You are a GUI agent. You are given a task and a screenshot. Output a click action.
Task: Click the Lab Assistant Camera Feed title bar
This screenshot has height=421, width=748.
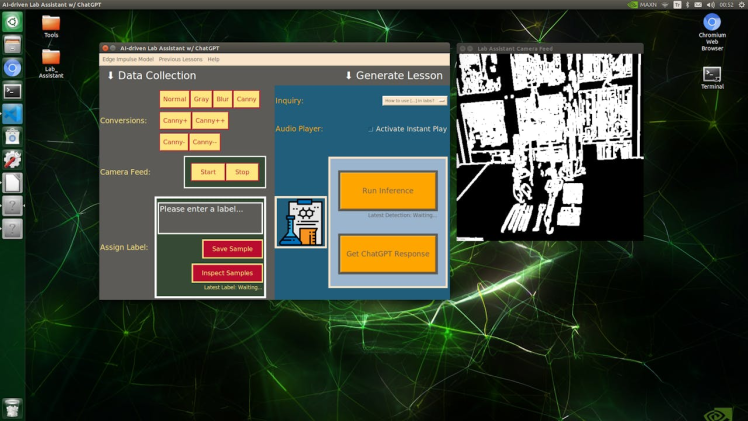[x=550, y=48]
